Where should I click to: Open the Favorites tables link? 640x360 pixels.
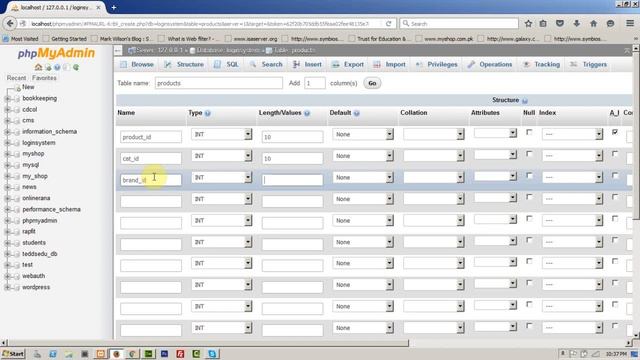tap(44, 78)
